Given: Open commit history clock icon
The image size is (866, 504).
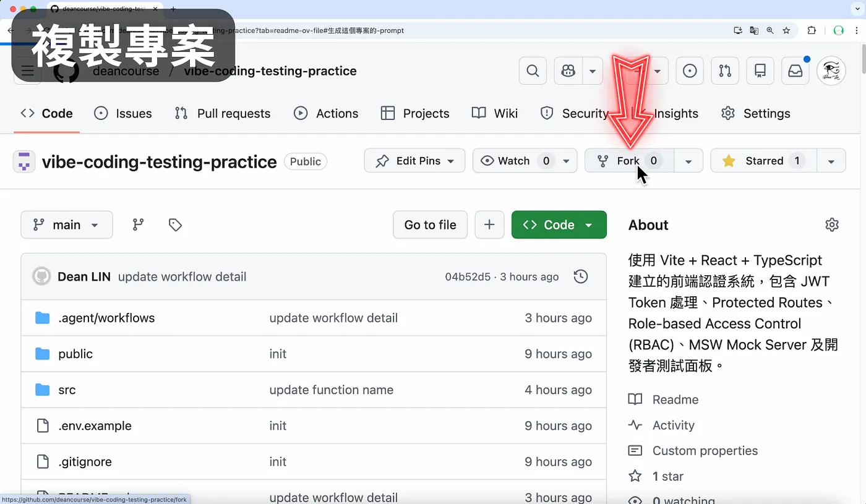Looking at the screenshot, I should (580, 276).
